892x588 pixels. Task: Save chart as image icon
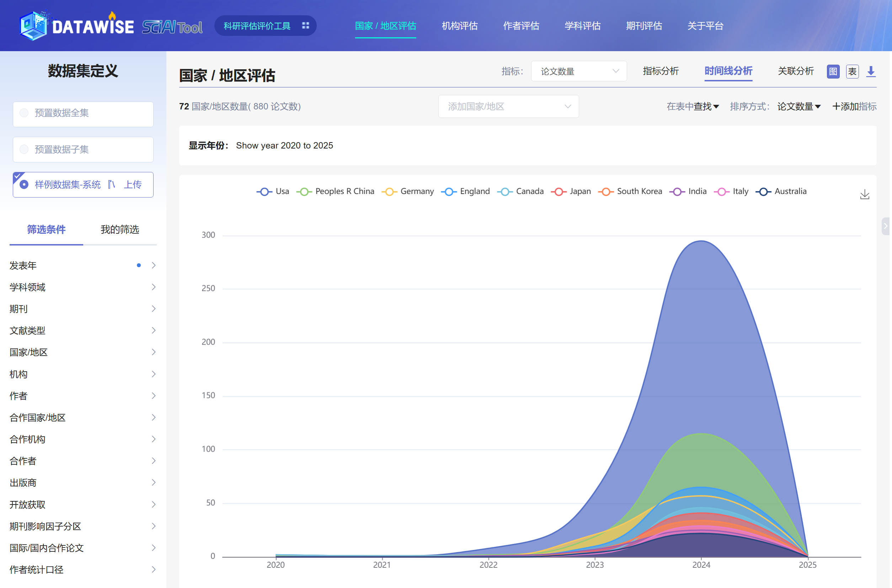pos(864,194)
